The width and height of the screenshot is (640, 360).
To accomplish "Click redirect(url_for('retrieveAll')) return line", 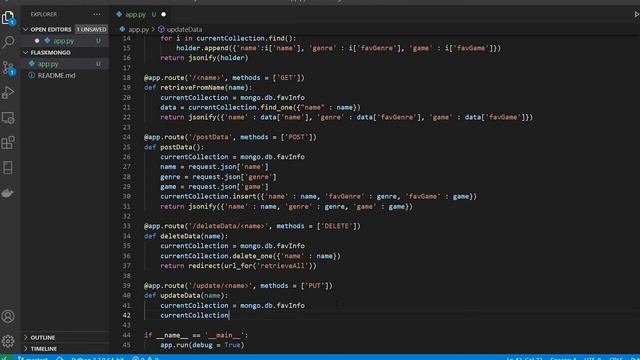I will pos(238,266).
